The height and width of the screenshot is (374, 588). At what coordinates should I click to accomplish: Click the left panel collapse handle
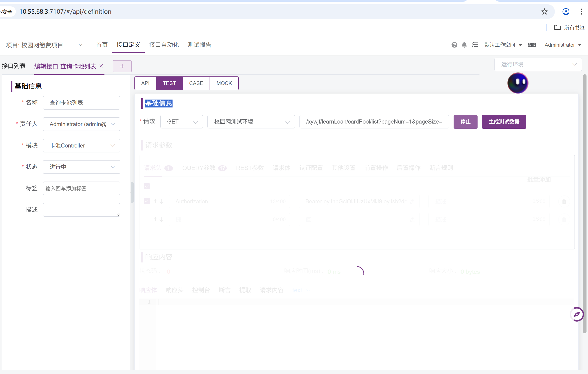132,192
